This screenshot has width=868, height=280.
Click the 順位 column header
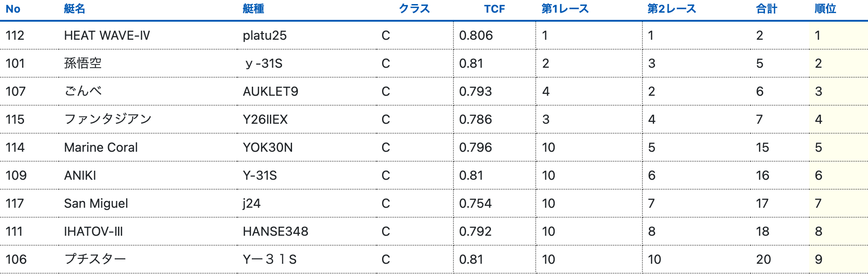[x=826, y=9]
